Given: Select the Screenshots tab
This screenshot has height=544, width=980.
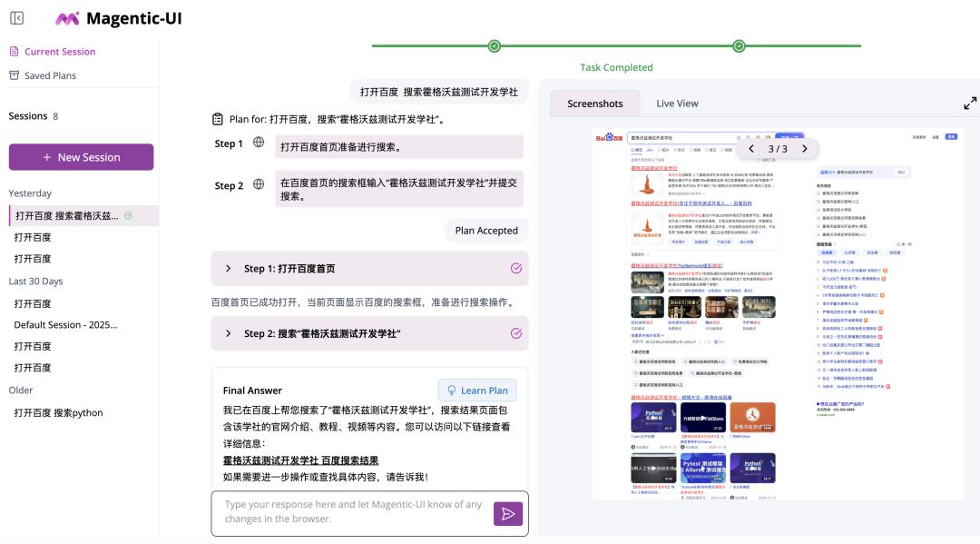Looking at the screenshot, I should pos(594,103).
